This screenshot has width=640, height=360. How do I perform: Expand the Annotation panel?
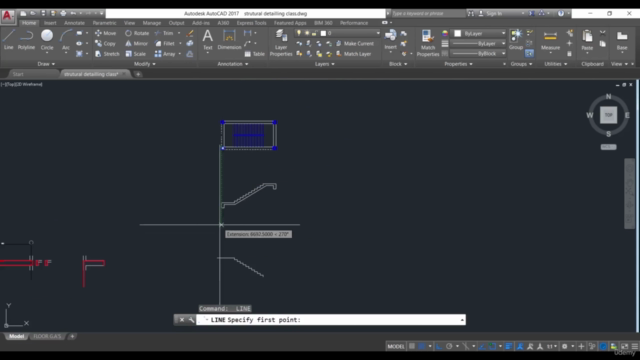tap(233, 64)
